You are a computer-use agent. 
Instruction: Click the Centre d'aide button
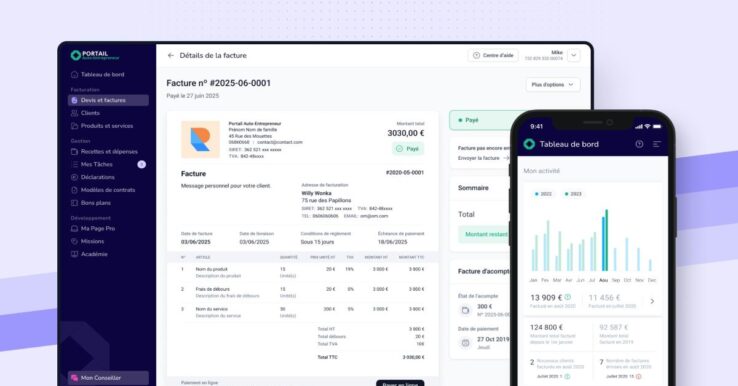[493, 56]
